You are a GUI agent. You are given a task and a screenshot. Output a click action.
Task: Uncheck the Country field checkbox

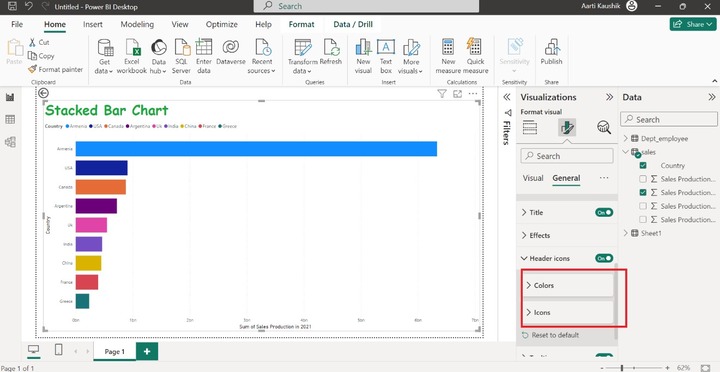point(643,165)
